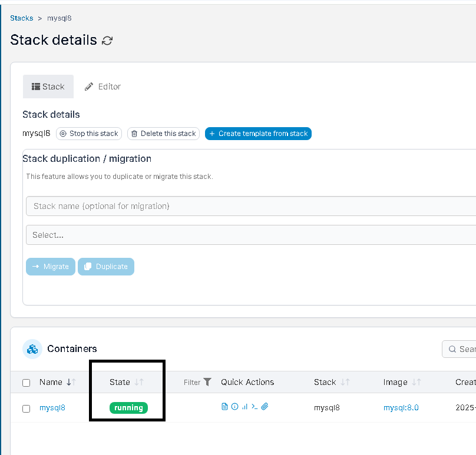476x455 pixels.
Task: Click the Stop this stack button
Action: (89, 134)
